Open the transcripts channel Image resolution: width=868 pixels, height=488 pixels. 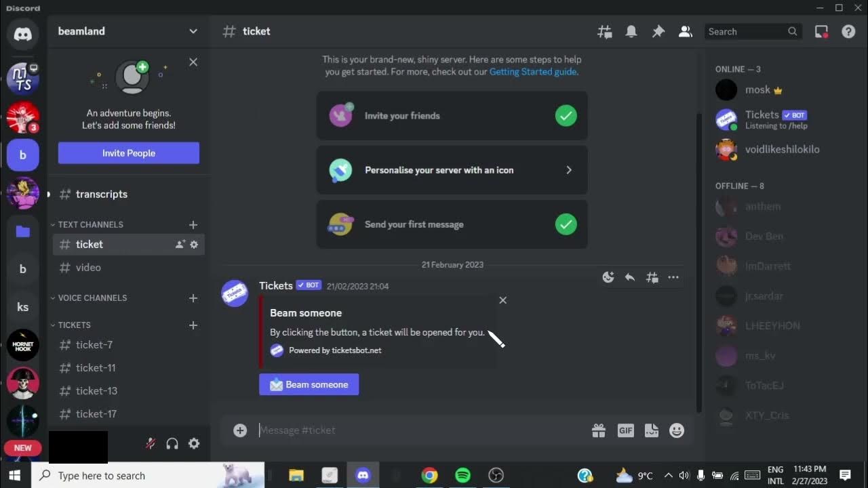tap(129, 195)
